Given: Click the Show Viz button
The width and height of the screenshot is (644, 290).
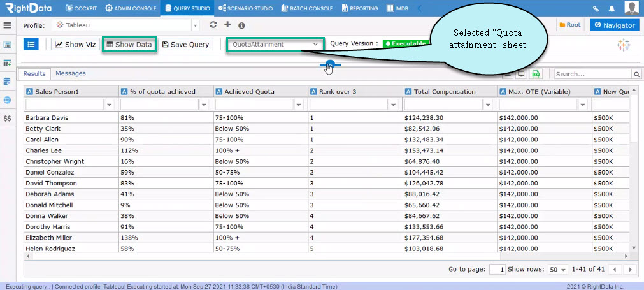Looking at the screenshot, I should pyautogui.click(x=76, y=45).
